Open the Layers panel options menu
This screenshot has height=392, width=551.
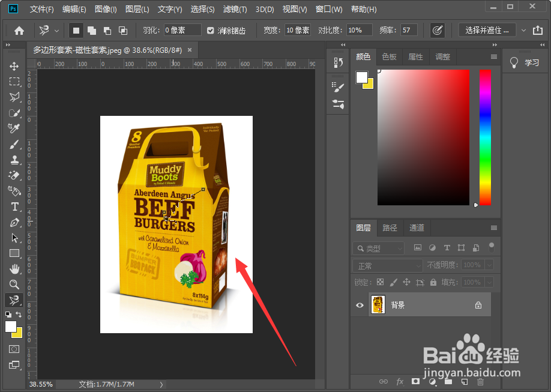tap(494, 228)
